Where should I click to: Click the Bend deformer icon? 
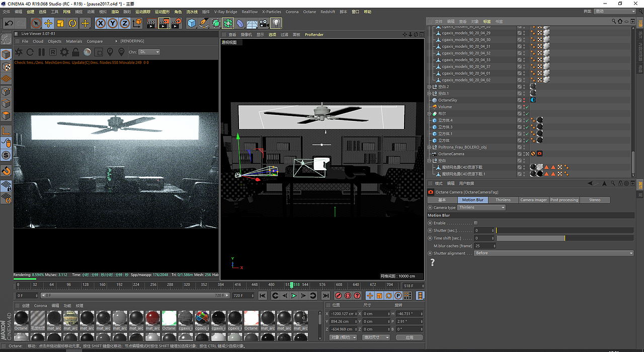(240, 23)
